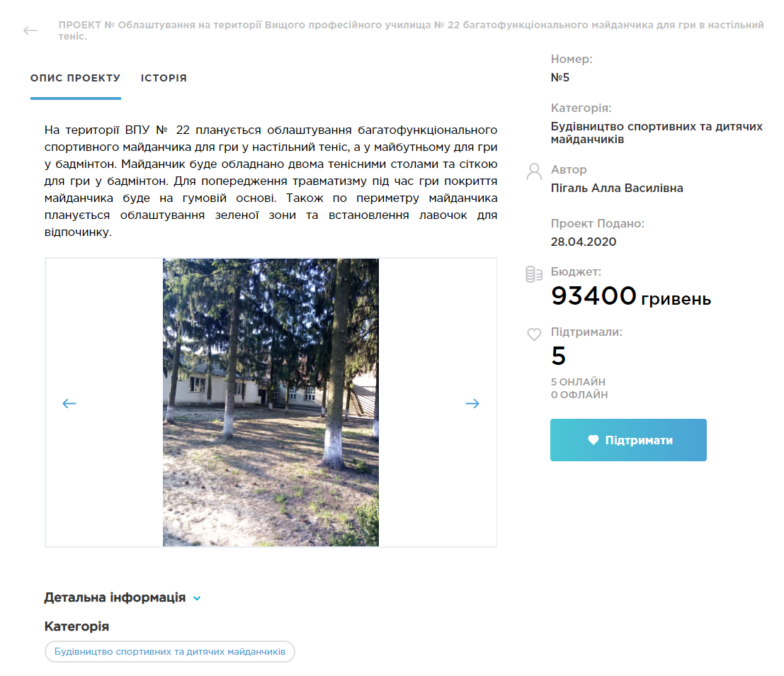Open the ОПИС ПРОЕКТУ tab
Viewport: 784px width, 676px height.
[76, 78]
